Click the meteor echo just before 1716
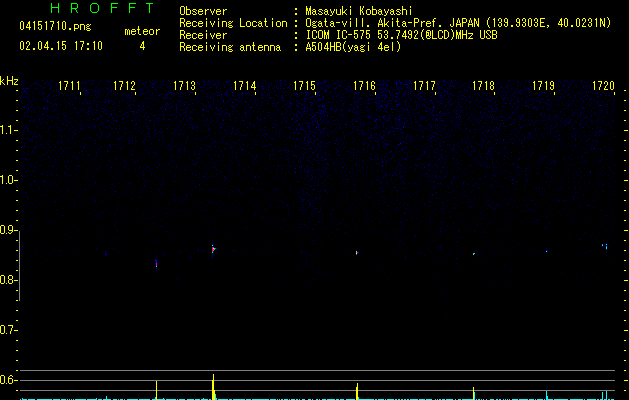This screenshot has width=629, height=400. 357,253
